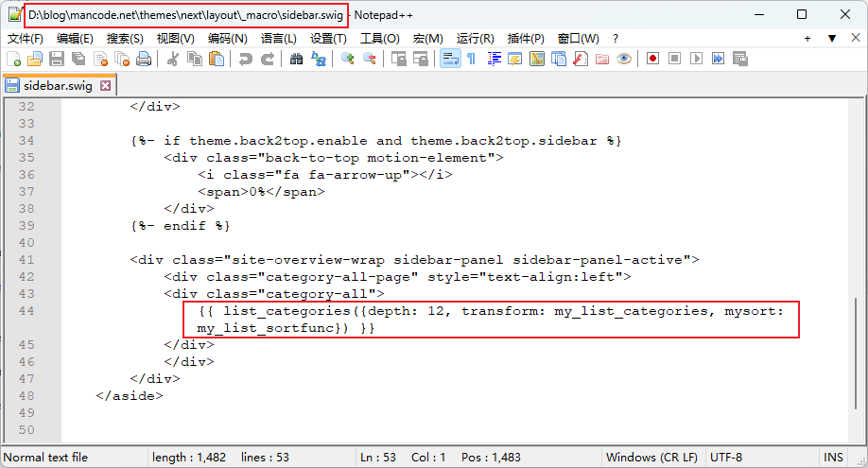Screen dimensions: 868x468
Task: Click the Print icon in toolbar
Action: point(144,59)
